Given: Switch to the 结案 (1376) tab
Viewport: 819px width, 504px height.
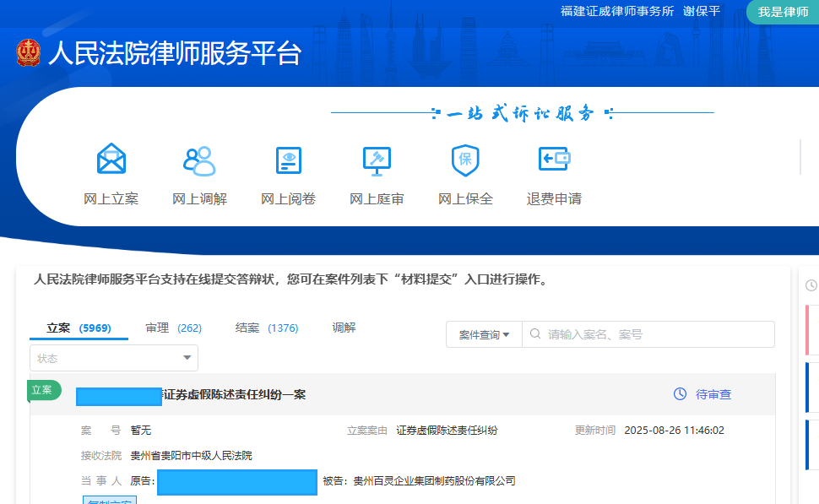Looking at the screenshot, I should point(265,328).
